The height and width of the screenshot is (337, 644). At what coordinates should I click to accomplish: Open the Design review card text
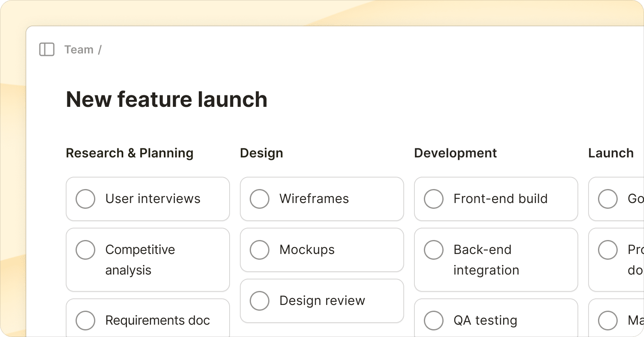[322, 301]
